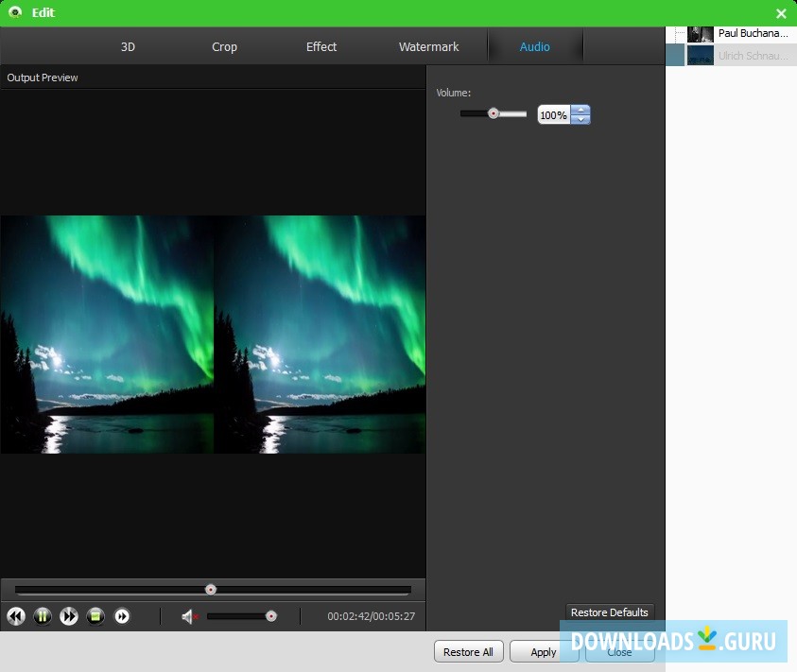Click the Output Preview label
This screenshot has height=672, width=797.
pyautogui.click(x=43, y=78)
